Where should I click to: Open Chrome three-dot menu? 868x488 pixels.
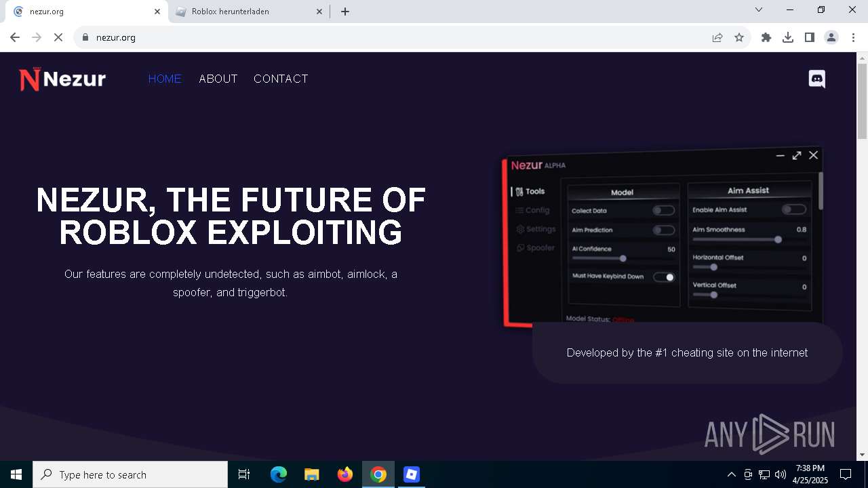[x=853, y=37]
